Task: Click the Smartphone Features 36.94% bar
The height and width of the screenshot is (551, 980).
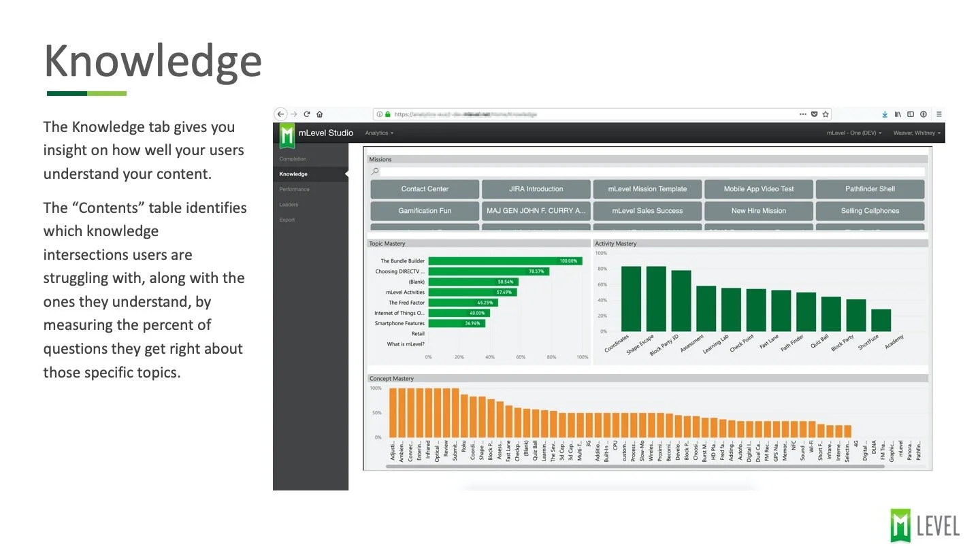Action: [457, 323]
